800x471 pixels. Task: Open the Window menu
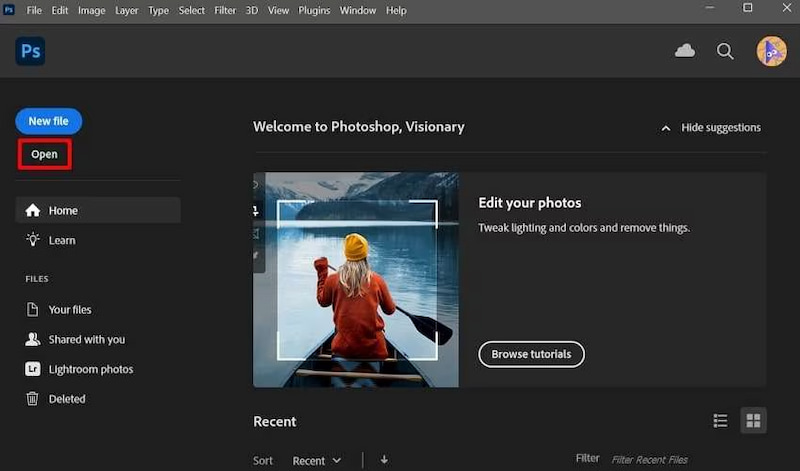pyautogui.click(x=358, y=10)
